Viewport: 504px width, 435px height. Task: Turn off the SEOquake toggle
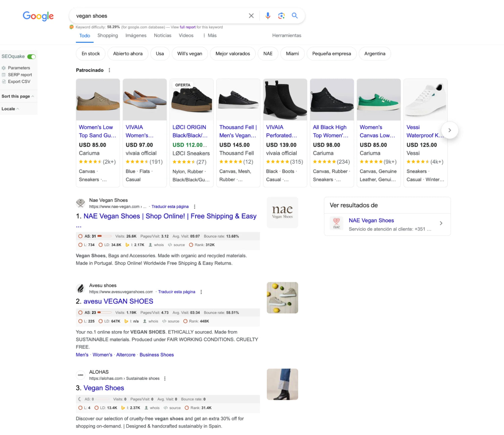pyautogui.click(x=32, y=56)
